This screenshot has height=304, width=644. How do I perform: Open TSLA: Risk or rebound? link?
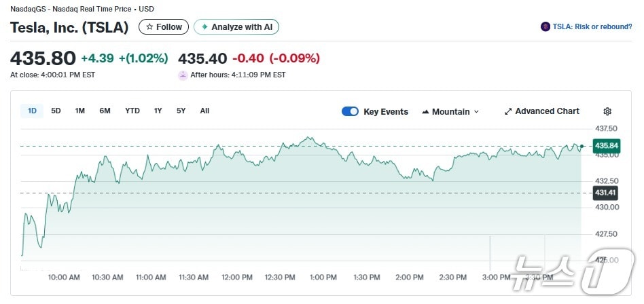pos(592,27)
